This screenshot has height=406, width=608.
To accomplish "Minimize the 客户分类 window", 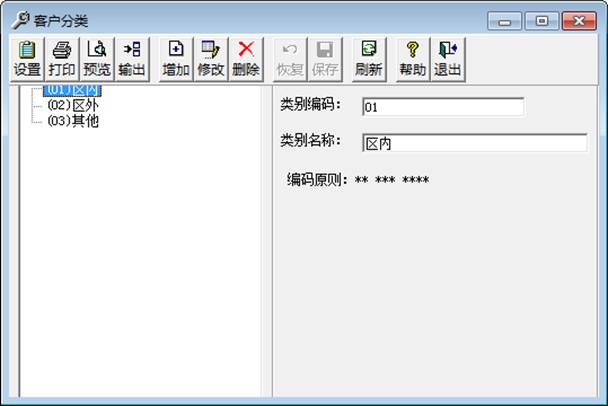I will [505, 20].
